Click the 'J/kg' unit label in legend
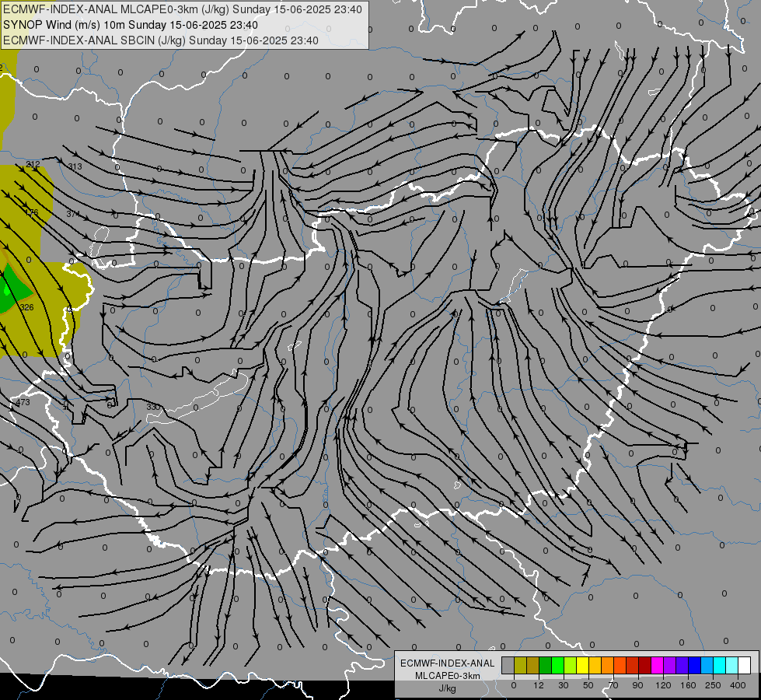Viewport: 761px width, 700px height. point(448,688)
